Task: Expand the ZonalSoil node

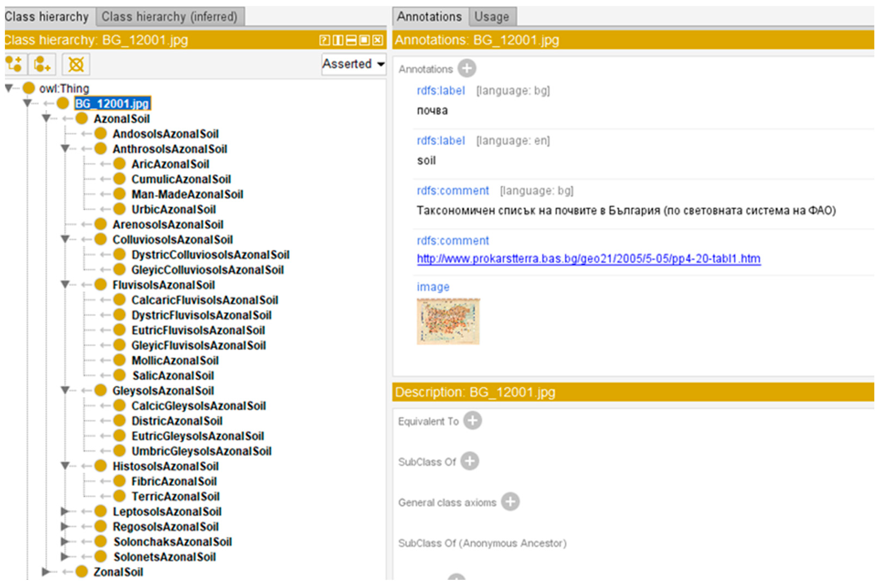Action: [x=46, y=572]
